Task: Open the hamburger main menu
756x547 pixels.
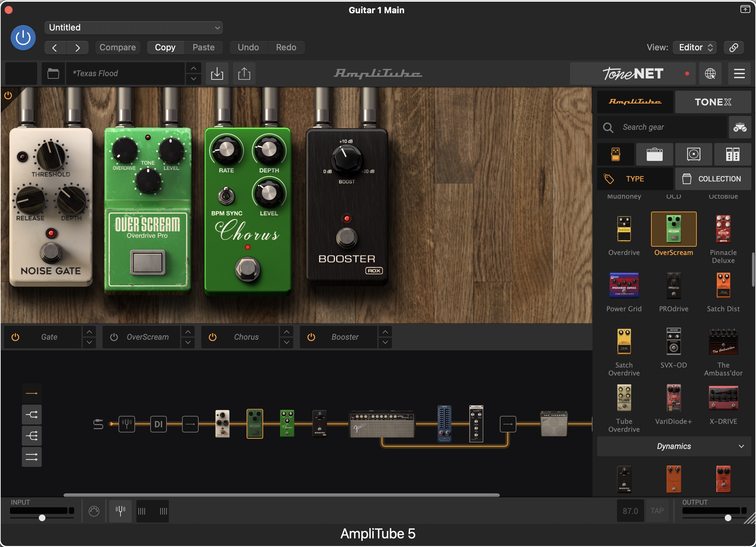Action: [739, 74]
